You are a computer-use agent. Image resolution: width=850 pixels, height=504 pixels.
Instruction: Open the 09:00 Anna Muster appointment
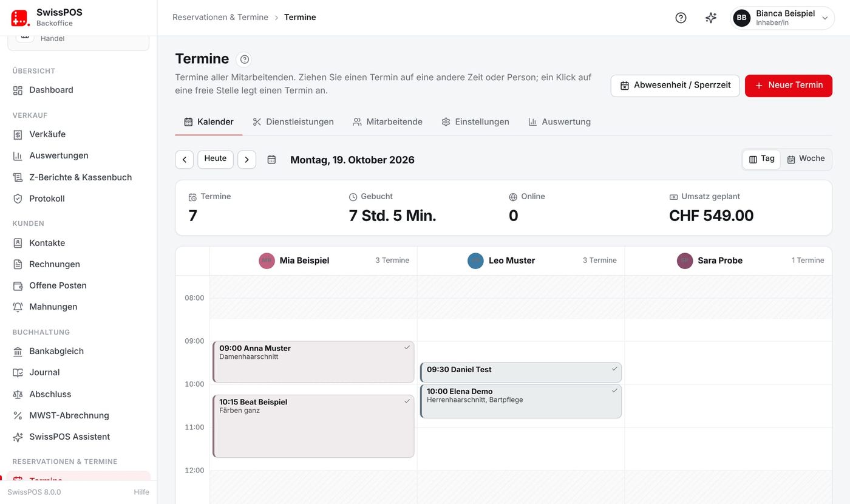point(313,362)
